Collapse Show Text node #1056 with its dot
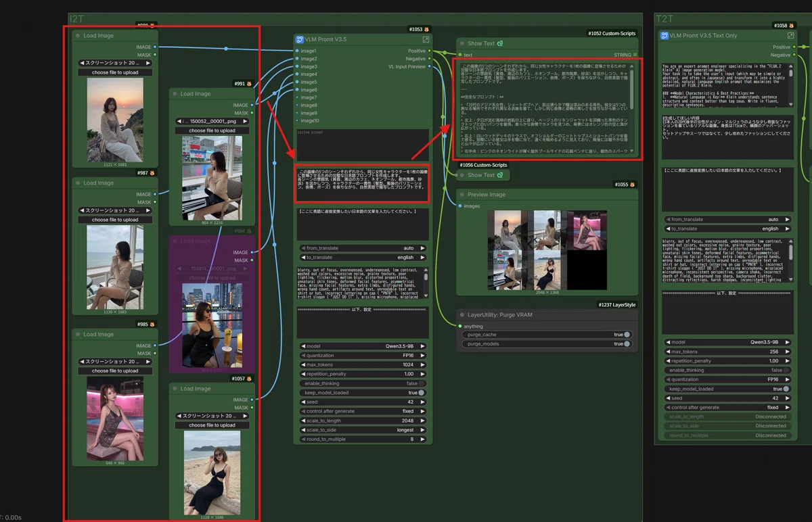Image resolution: width=812 pixels, height=522 pixels. tap(462, 175)
